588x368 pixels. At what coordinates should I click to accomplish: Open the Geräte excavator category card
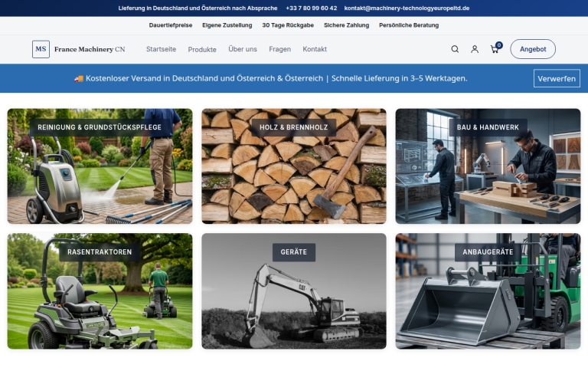click(x=294, y=291)
